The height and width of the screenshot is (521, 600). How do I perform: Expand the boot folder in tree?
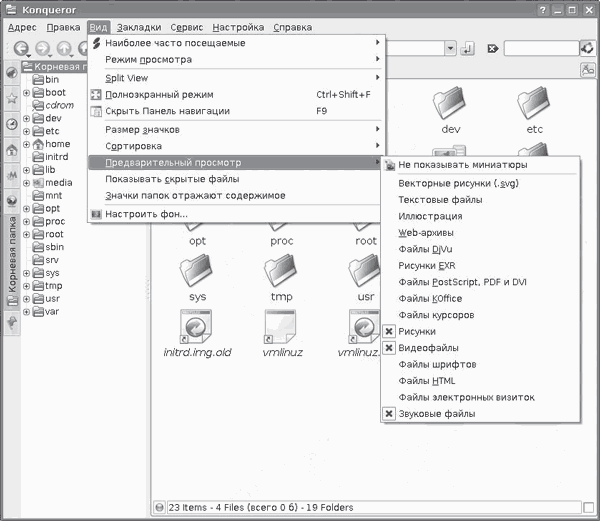point(26,92)
